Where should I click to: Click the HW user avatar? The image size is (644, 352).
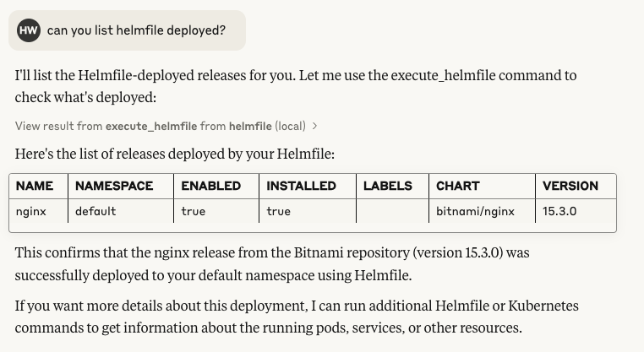pyautogui.click(x=29, y=30)
